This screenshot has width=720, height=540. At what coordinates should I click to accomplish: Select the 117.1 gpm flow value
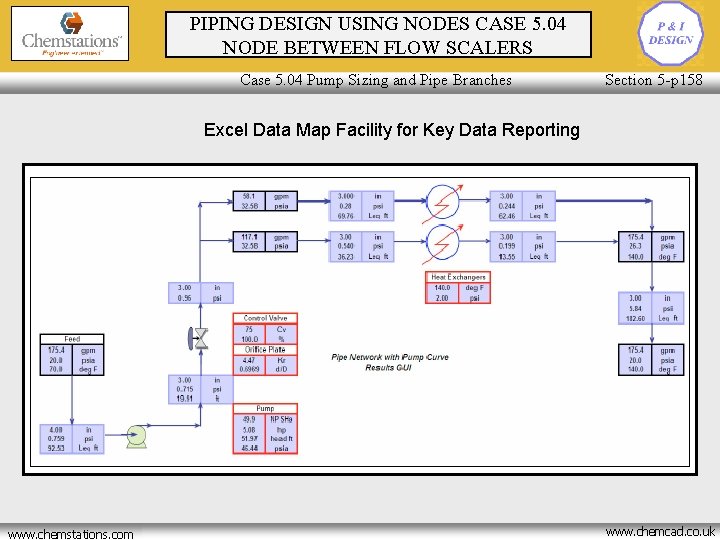[249, 237]
